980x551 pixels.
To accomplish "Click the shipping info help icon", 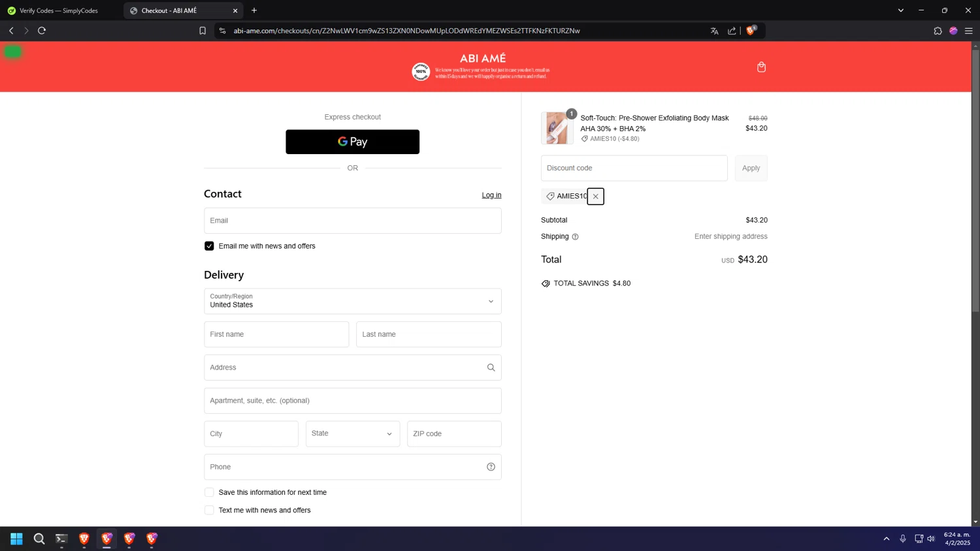I will tap(575, 237).
